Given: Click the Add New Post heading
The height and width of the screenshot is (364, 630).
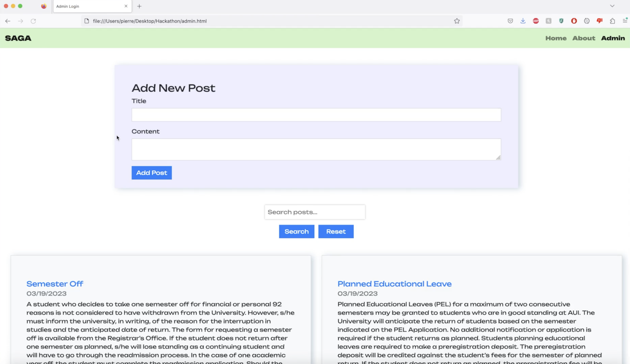Looking at the screenshot, I should [173, 88].
